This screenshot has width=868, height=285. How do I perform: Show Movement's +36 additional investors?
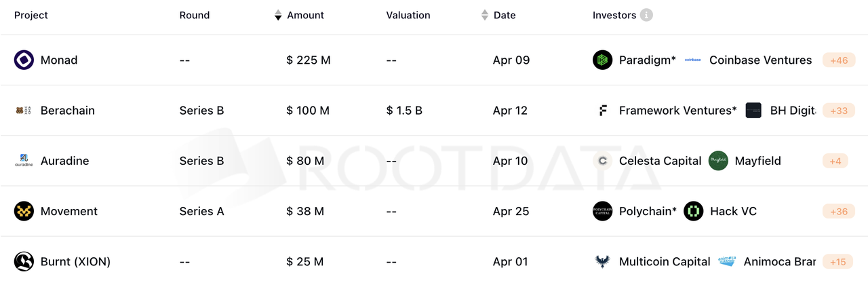pyautogui.click(x=838, y=211)
